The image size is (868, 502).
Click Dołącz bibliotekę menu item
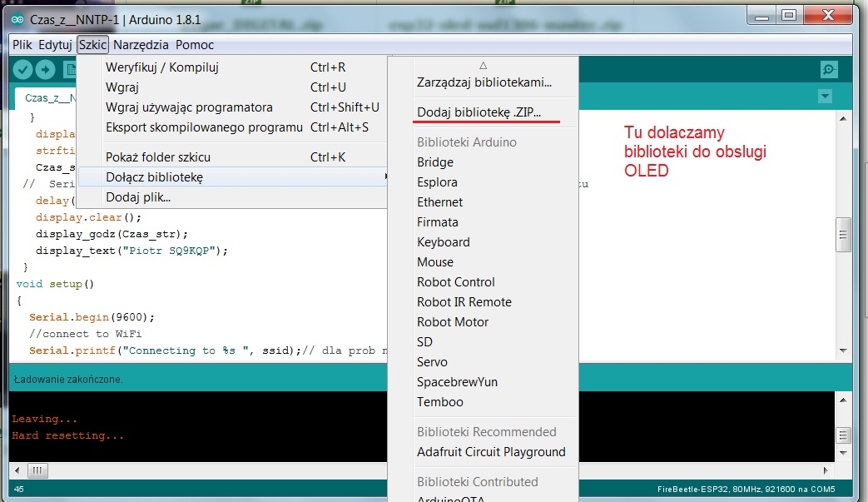[x=232, y=176]
